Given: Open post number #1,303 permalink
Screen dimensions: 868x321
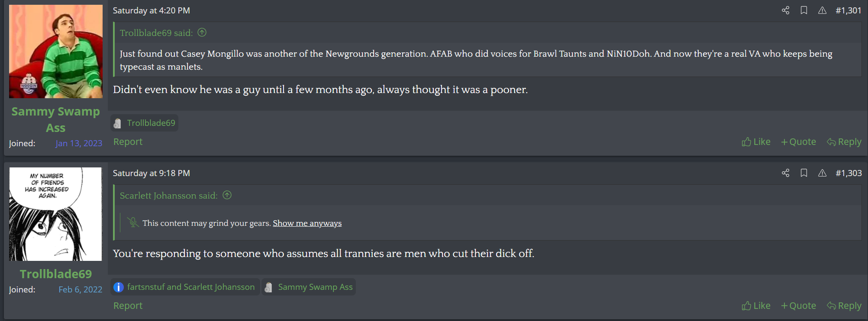Looking at the screenshot, I should pyautogui.click(x=849, y=173).
